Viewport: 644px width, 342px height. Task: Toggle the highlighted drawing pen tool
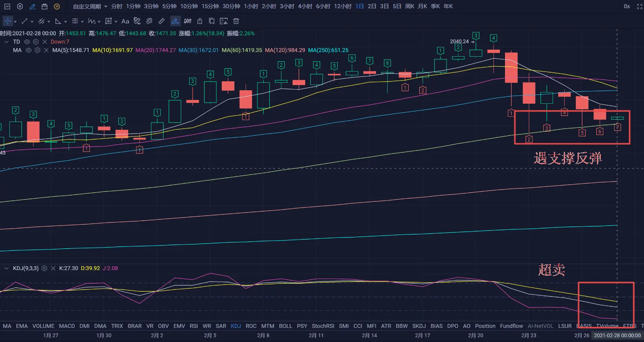coord(175,21)
